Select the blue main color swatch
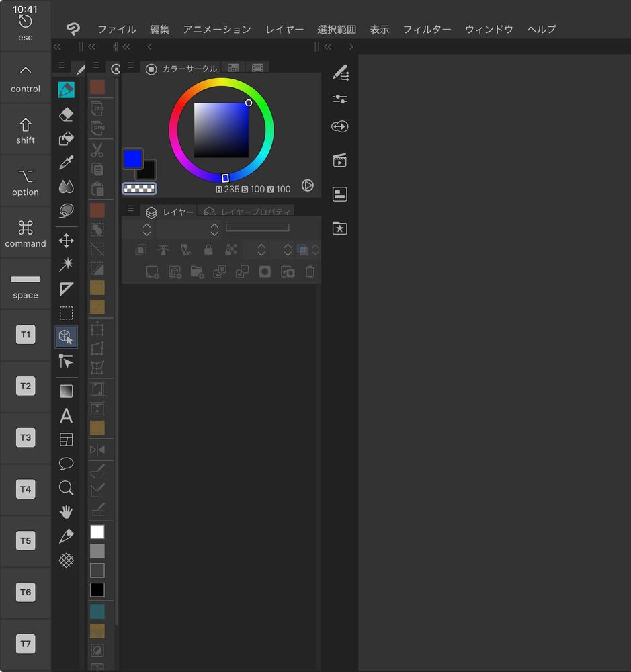This screenshot has width=631, height=672. [x=132, y=159]
